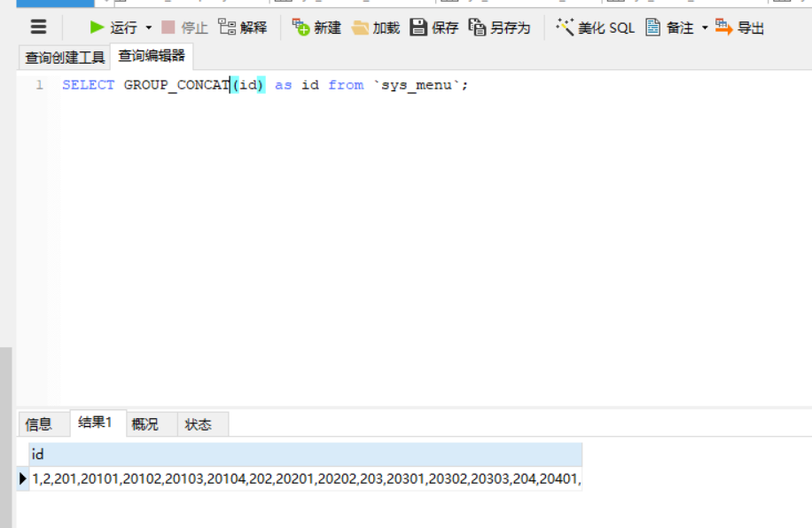Click the current-row arrow indicator

click(22, 478)
